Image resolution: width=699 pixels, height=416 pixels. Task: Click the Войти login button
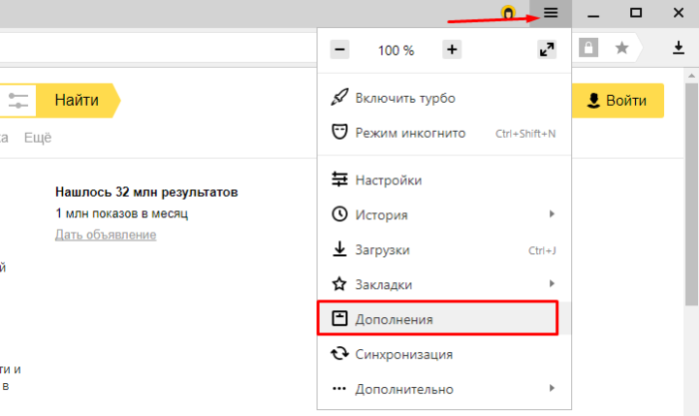(618, 100)
